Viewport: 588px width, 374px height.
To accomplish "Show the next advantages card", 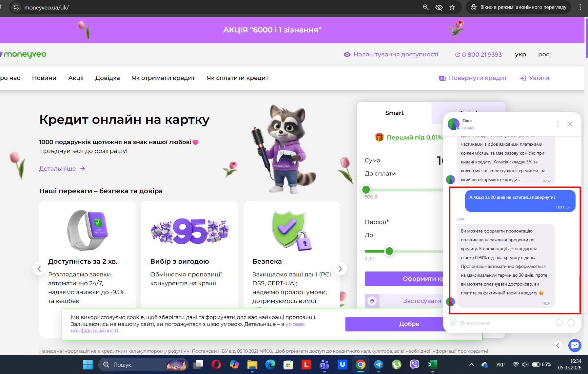I will tap(340, 269).
